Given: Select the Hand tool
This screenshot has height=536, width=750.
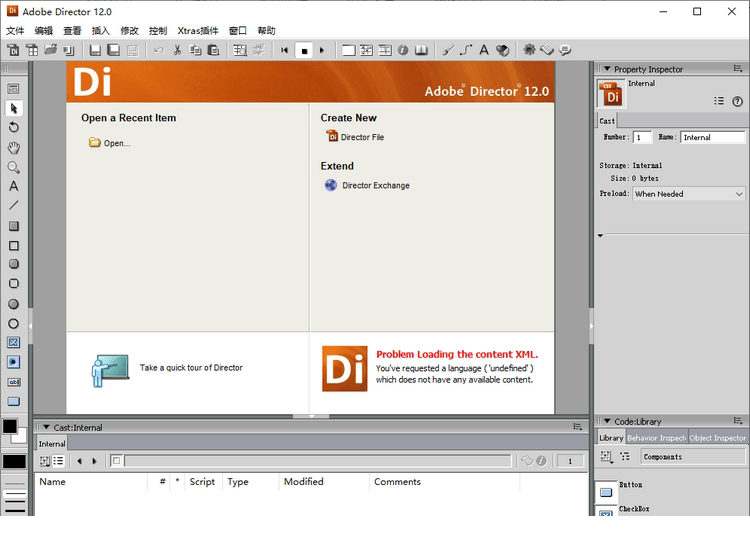Looking at the screenshot, I should [13, 147].
